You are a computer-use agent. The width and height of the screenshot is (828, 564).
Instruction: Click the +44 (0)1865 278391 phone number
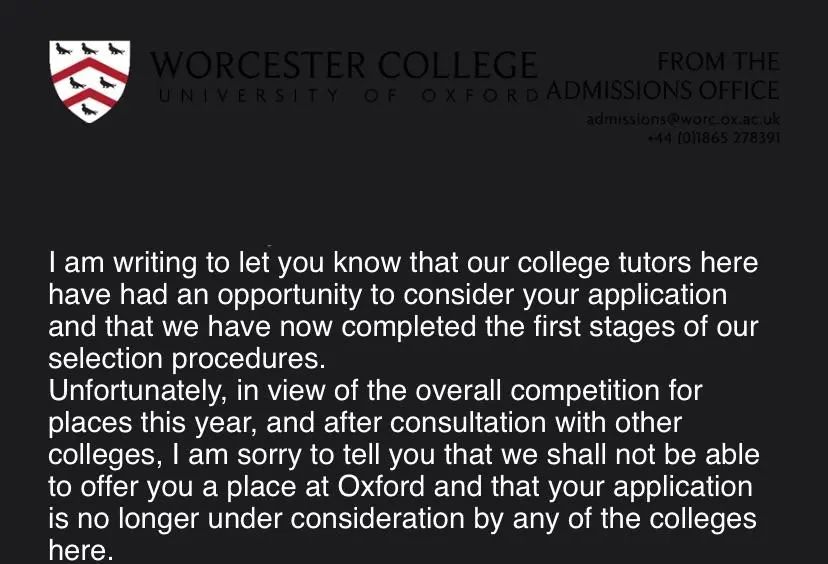[x=713, y=138]
